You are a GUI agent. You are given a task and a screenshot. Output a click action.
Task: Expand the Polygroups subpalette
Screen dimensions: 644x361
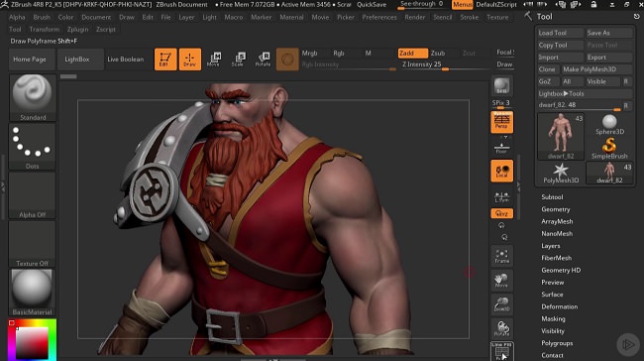tap(557, 343)
